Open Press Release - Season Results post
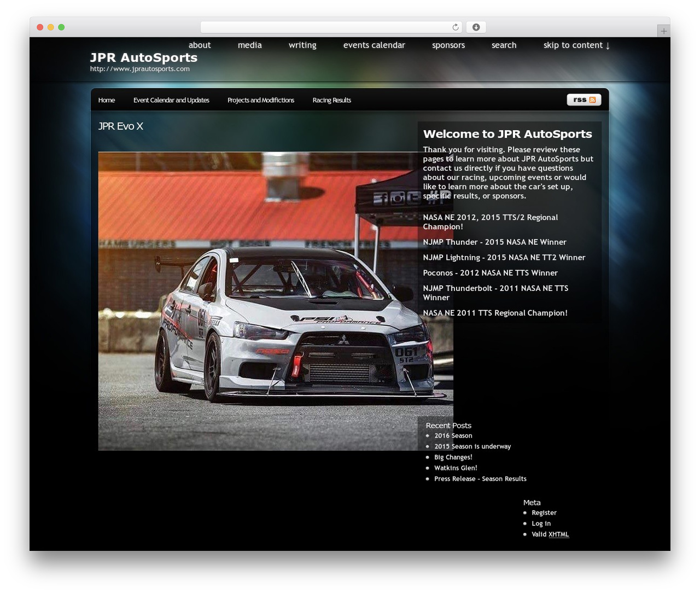This screenshot has height=593, width=700. click(480, 479)
